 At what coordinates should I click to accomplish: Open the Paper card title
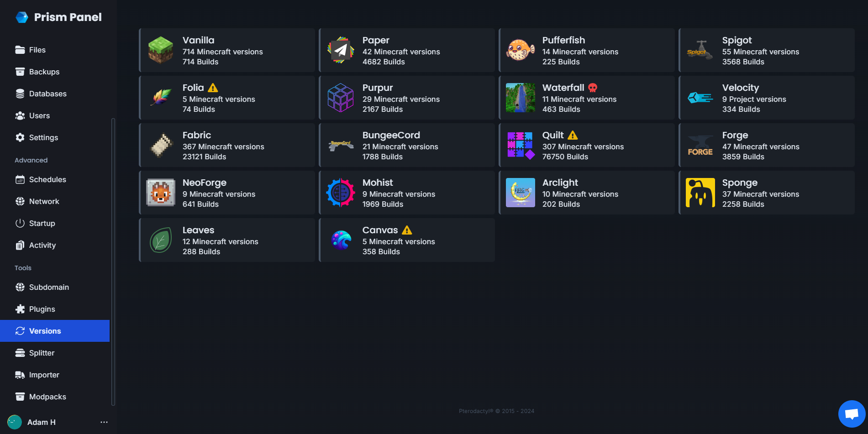tap(376, 40)
